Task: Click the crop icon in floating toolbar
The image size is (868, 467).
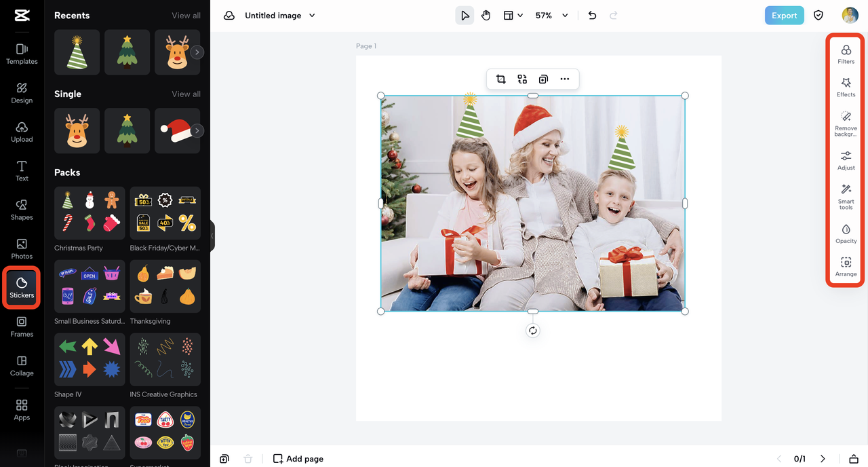Action: (500, 79)
